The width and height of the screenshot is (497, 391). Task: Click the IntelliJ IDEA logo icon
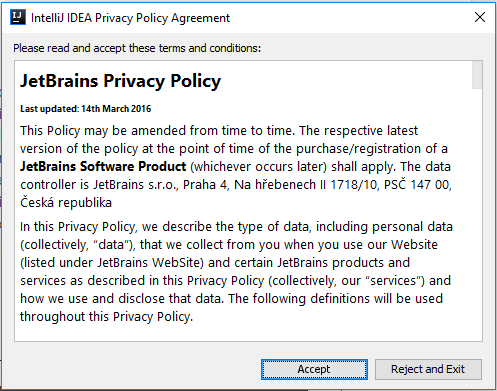[x=18, y=17]
